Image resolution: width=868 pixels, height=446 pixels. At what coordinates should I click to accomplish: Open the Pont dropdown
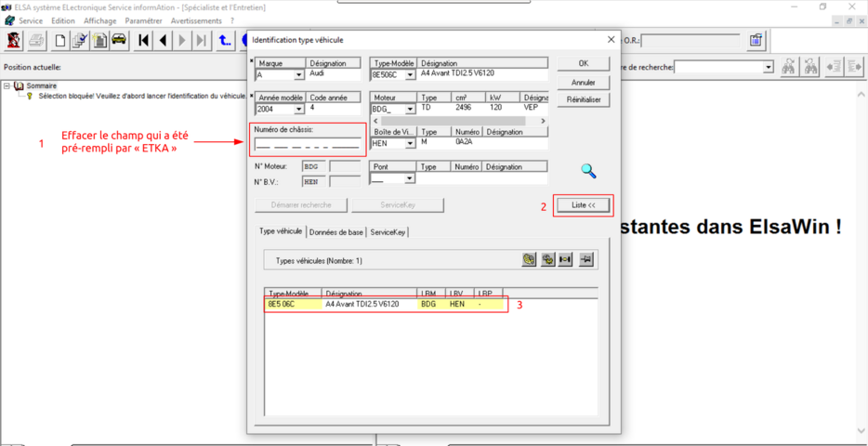point(410,178)
